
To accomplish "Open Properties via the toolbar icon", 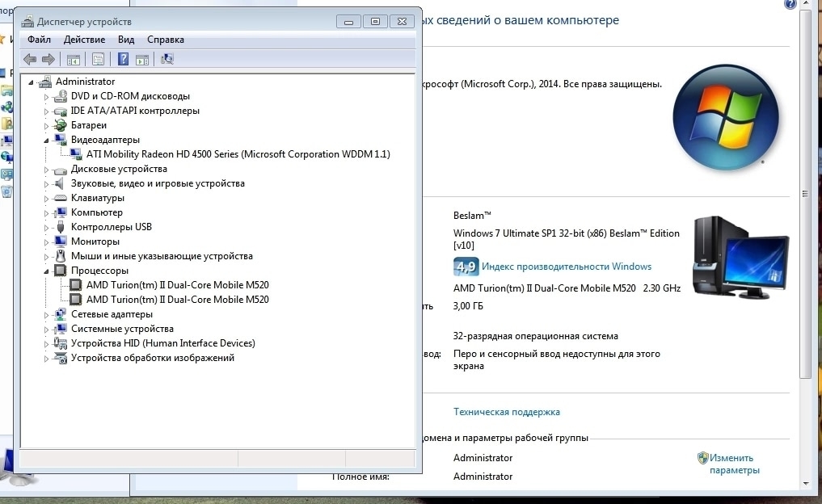I will pyautogui.click(x=98, y=59).
